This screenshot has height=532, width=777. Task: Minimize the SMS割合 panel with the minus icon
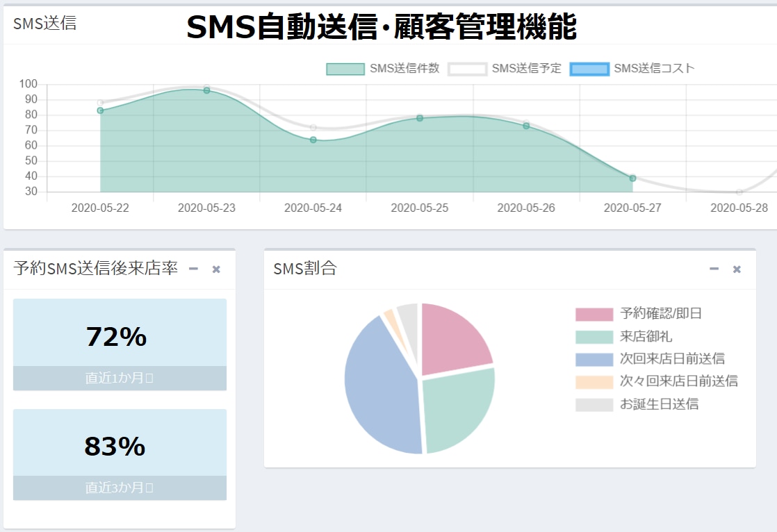(714, 269)
